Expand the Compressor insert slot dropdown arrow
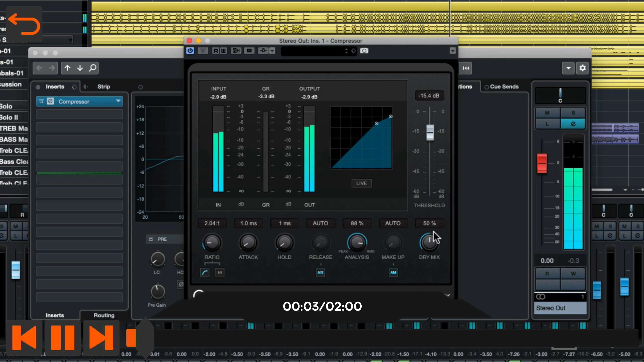Image resolution: width=644 pixels, height=362 pixels. 118,101
